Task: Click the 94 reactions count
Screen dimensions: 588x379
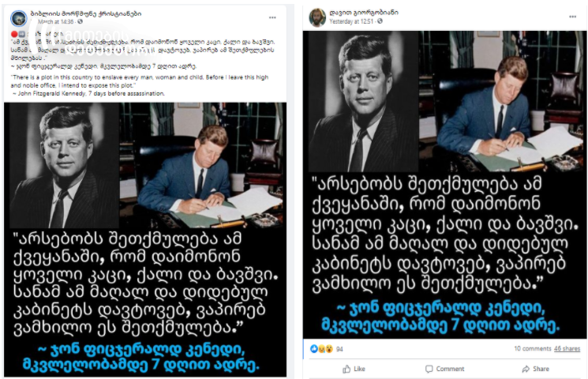Action: 339,349
